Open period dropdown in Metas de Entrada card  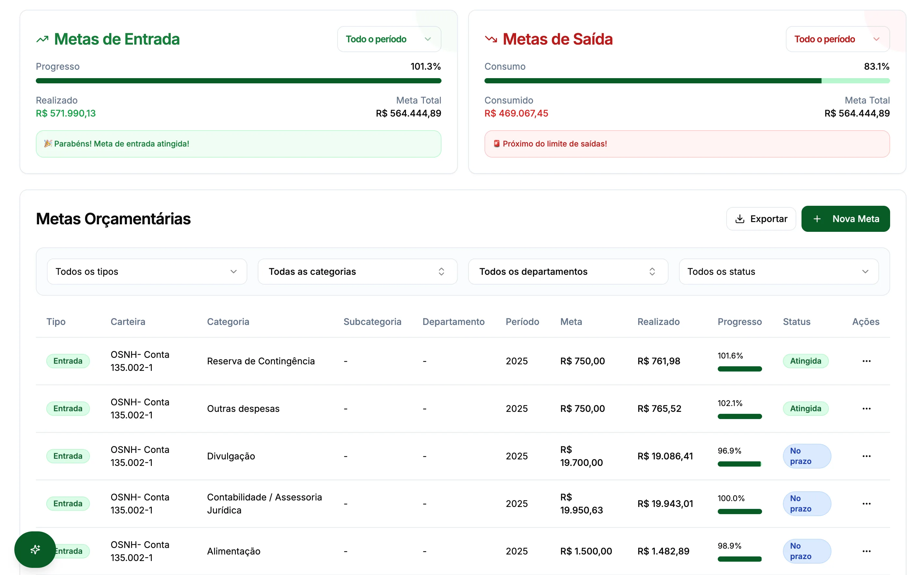(389, 39)
